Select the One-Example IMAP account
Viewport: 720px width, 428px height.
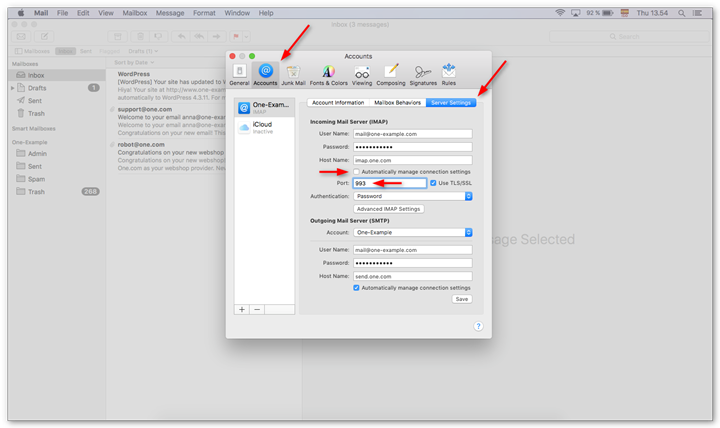[264, 107]
